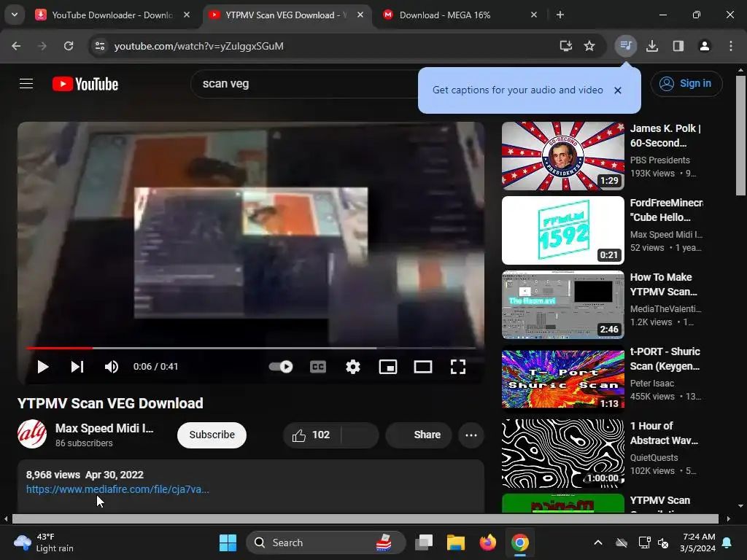Viewport: 747px width, 560px height.
Task: Expand the system tray hidden icons
Action: (598, 542)
